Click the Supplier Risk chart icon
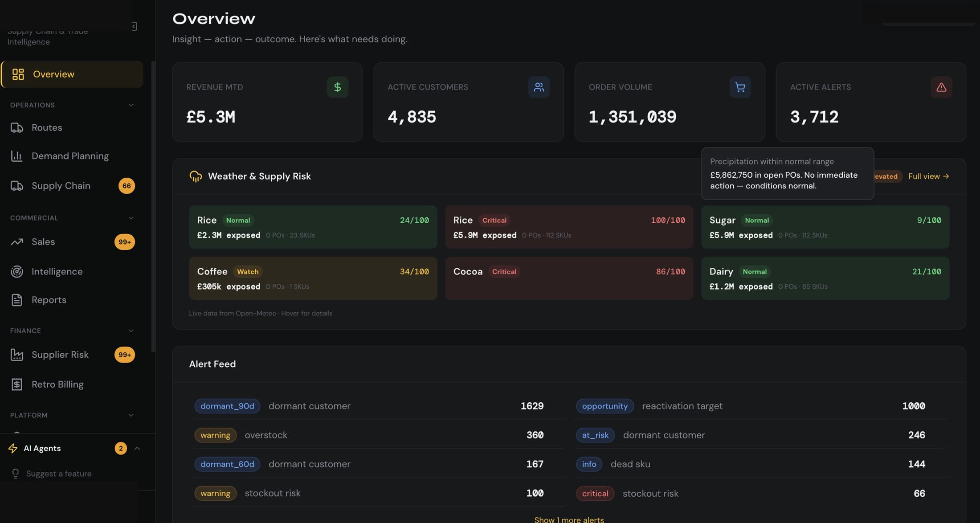 (17, 355)
